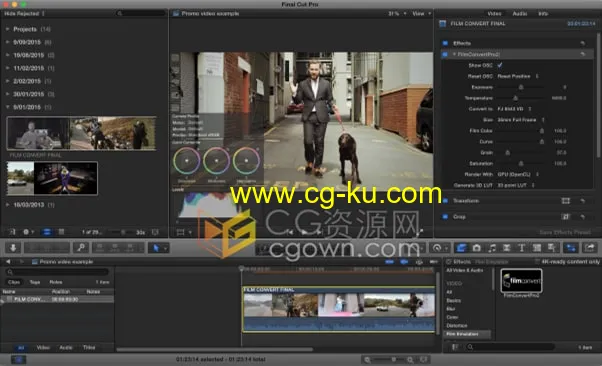Viewport: 602px width, 366px height.
Task: Click the Import Media down-arrow button
Action: (13, 248)
